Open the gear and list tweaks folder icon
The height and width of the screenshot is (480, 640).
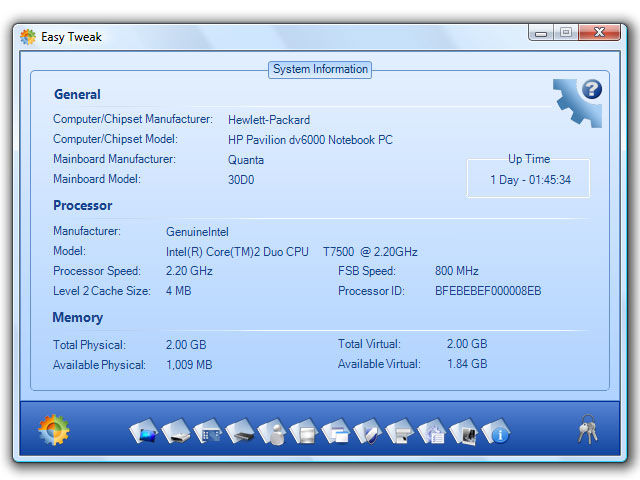pyautogui.click(x=432, y=431)
